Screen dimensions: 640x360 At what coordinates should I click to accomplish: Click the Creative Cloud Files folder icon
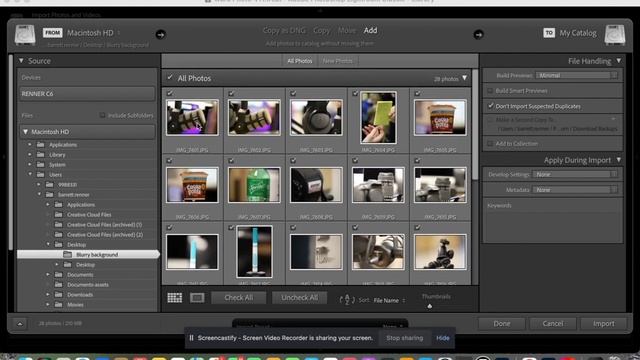[x=58, y=214]
